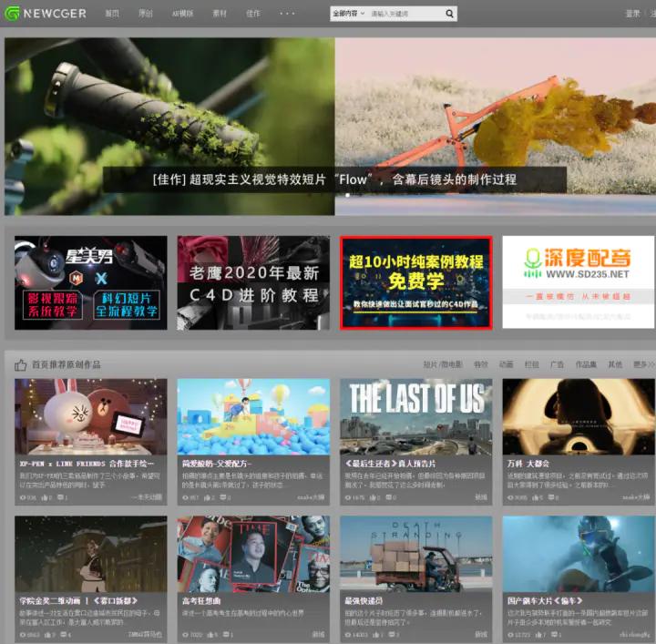Select the 作品集 category tab

point(586,364)
